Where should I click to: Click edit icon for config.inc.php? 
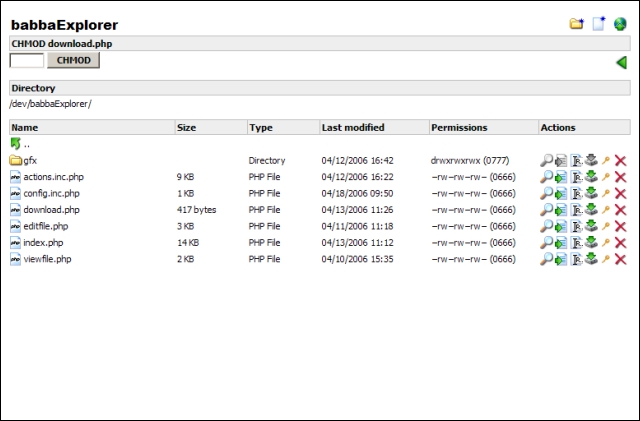tap(561, 193)
